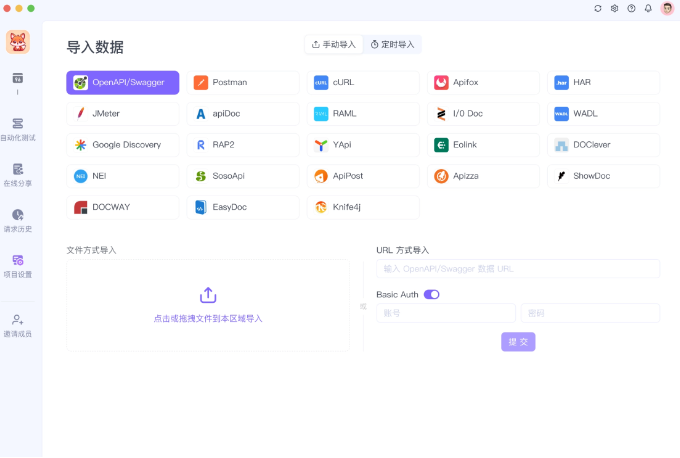This screenshot has height=458, width=680.
Task: Click the user avatar
Action: [667, 8]
